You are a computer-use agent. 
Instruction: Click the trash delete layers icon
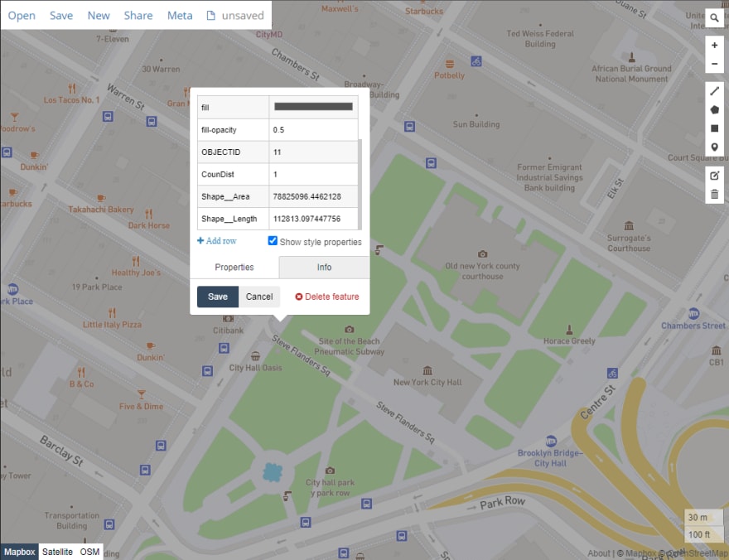click(x=714, y=195)
